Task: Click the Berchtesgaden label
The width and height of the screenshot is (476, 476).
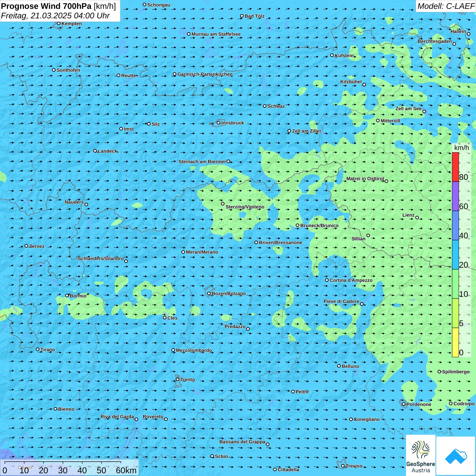Action: pyautogui.click(x=435, y=41)
